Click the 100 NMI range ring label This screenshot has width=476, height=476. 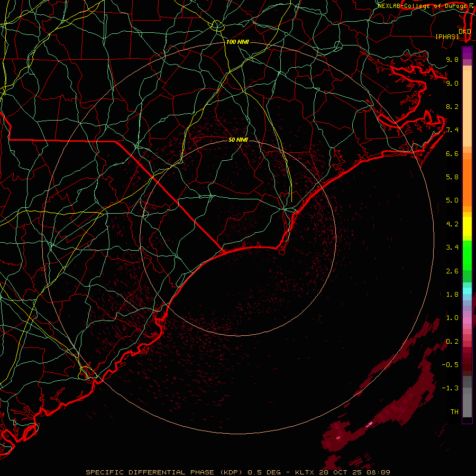pyautogui.click(x=237, y=42)
